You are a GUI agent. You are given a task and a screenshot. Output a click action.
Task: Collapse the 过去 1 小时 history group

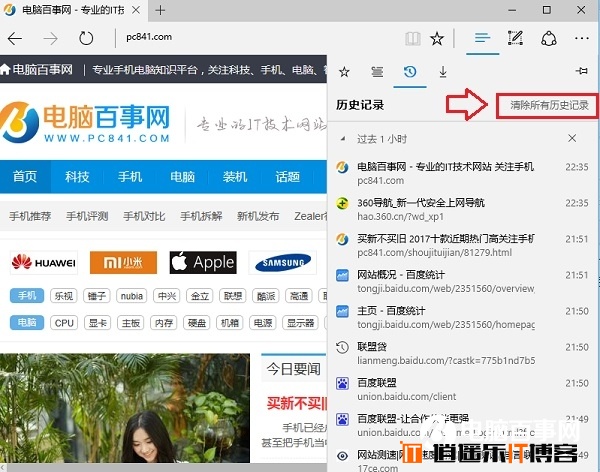click(343, 139)
